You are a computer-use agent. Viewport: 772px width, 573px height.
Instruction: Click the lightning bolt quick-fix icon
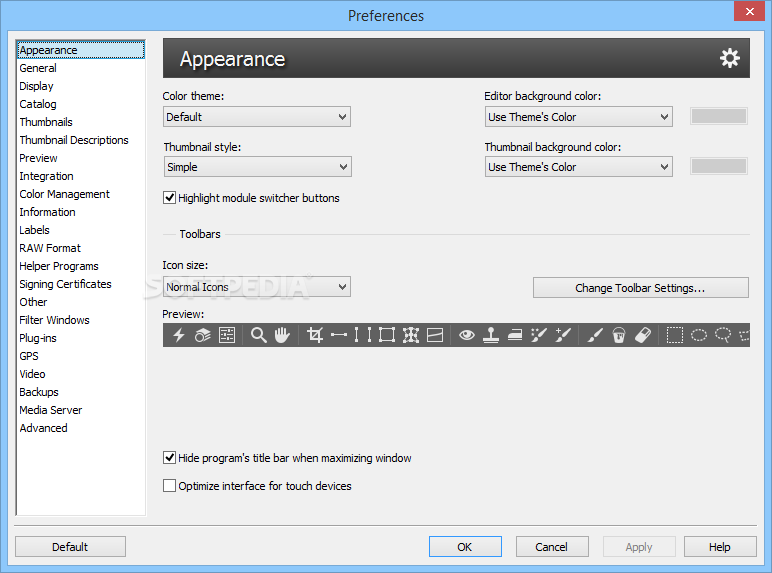pos(179,335)
